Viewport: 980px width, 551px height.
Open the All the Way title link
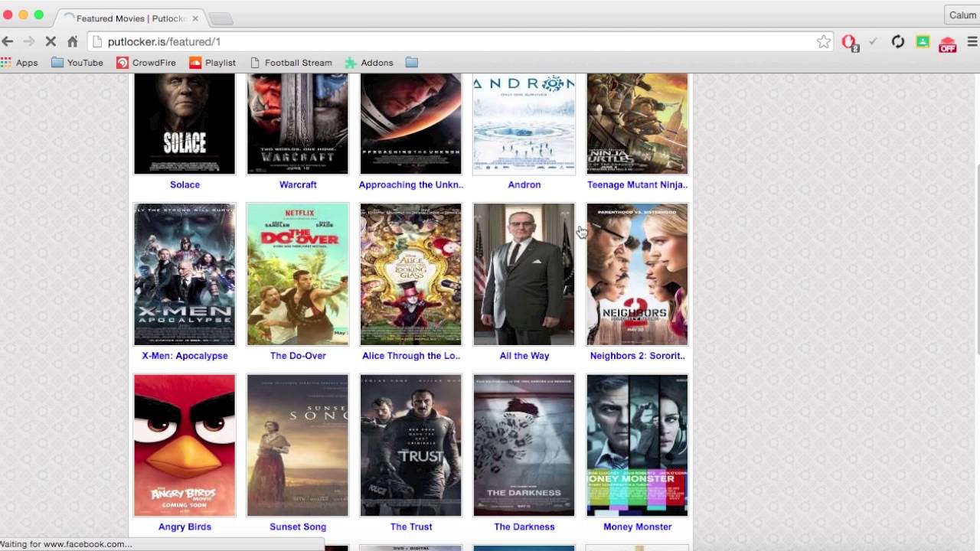pyautogui.click(x=524, y=356)
